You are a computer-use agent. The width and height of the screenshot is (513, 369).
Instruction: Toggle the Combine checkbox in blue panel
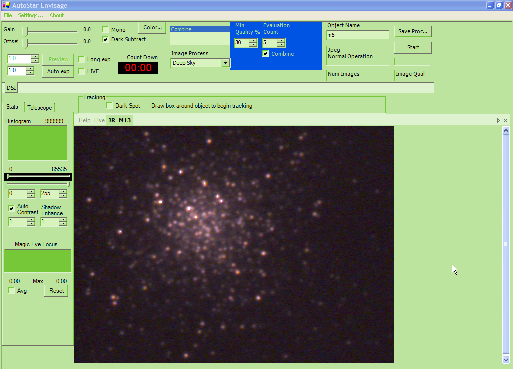pyautogui.click(x=265, y=54)
